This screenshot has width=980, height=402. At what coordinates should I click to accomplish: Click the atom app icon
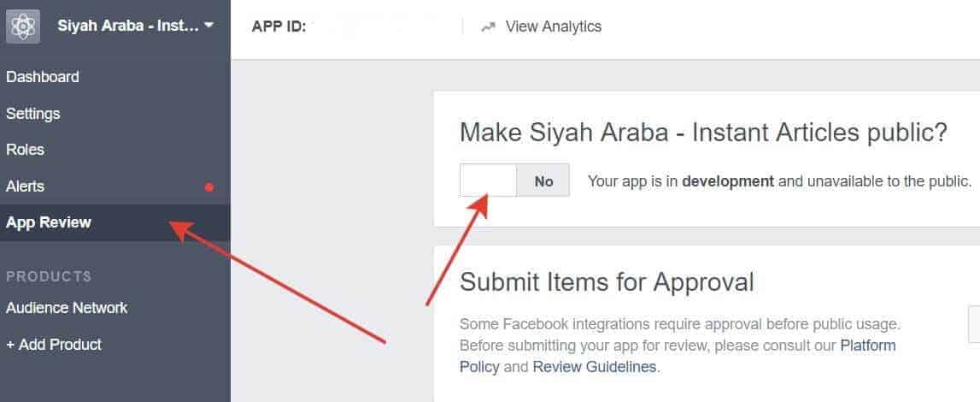23,27
